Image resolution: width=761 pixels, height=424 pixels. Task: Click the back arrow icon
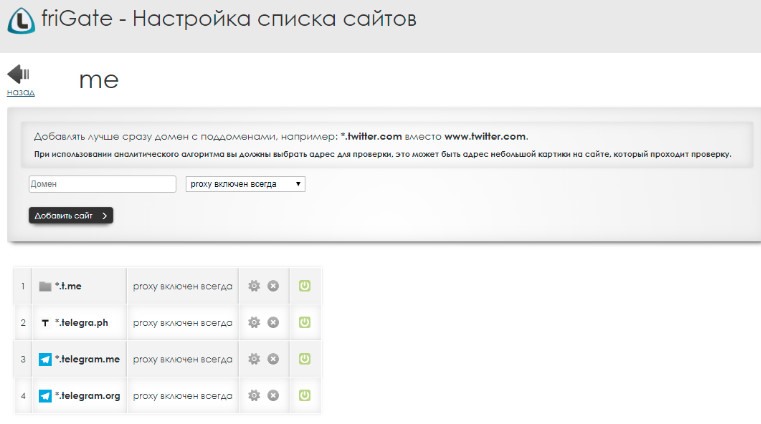[18, 74]
